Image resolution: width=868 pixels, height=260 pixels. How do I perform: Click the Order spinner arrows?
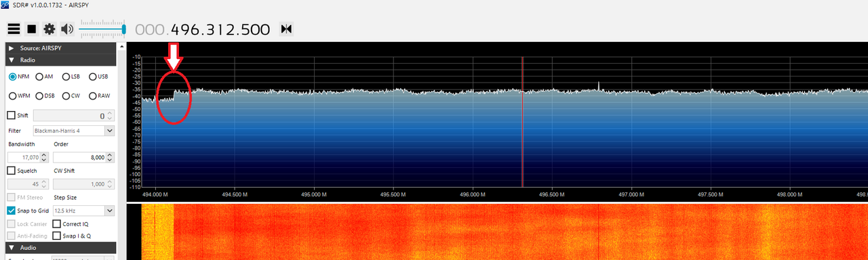110,157
